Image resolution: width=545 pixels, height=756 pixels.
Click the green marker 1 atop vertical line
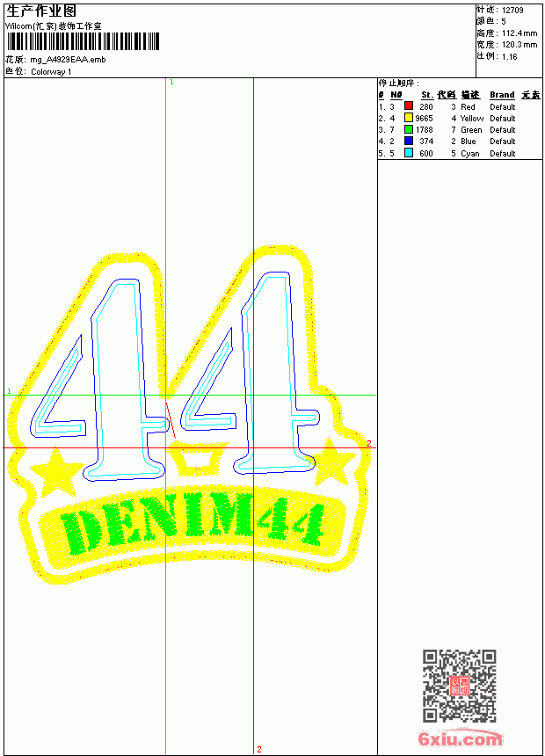point(171,83)
